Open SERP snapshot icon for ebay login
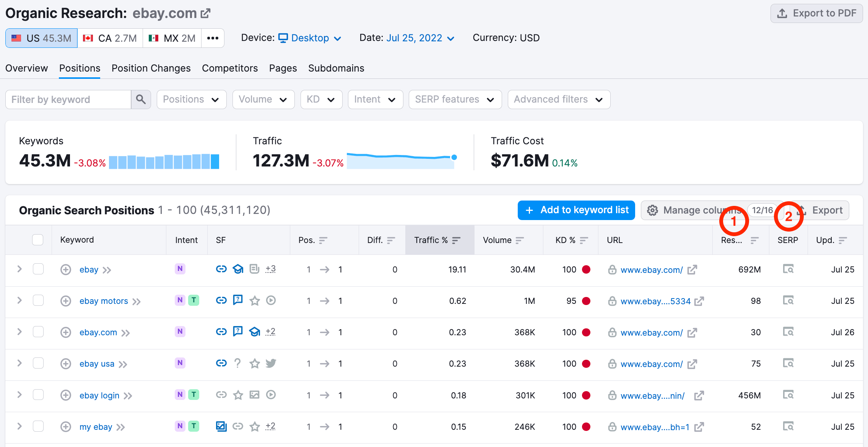The image size is (868, 447). point(788,395)
